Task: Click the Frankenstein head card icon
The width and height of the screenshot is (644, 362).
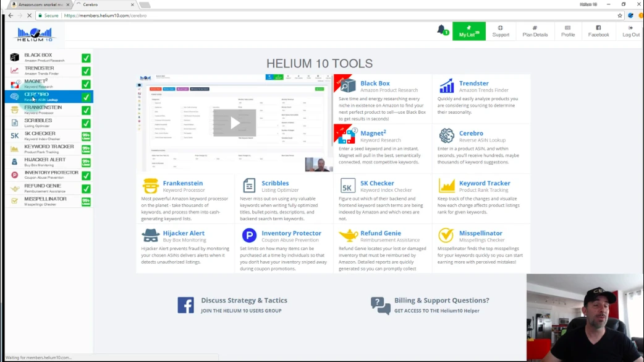Action: (x=150, y=186)
